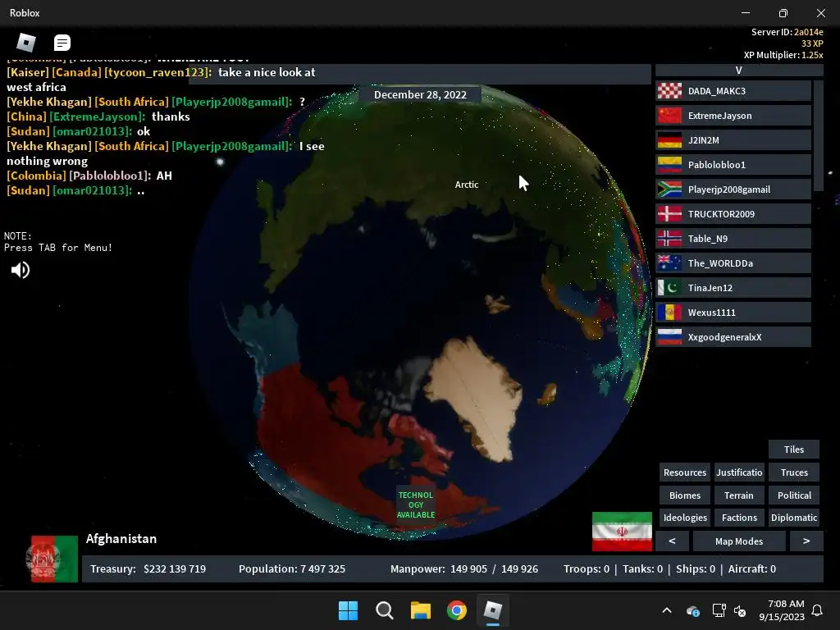Click the Treasury value $232 139 719

(x=175, y=569)
